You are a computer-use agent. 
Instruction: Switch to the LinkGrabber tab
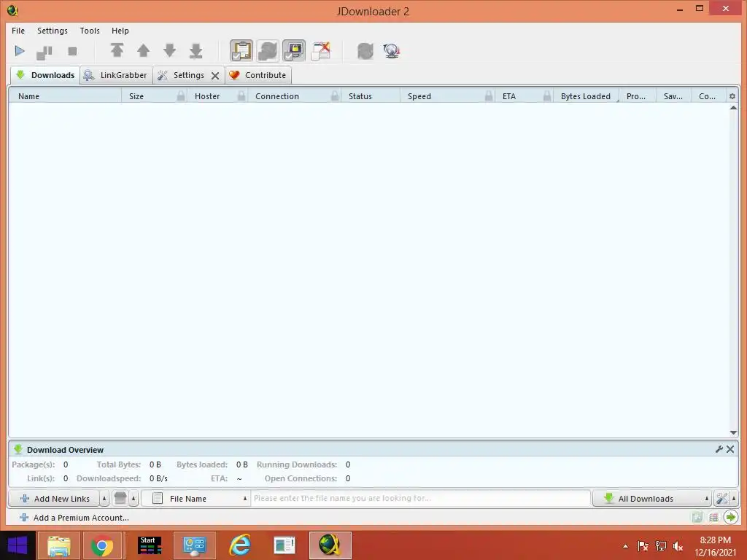point(116,75)
